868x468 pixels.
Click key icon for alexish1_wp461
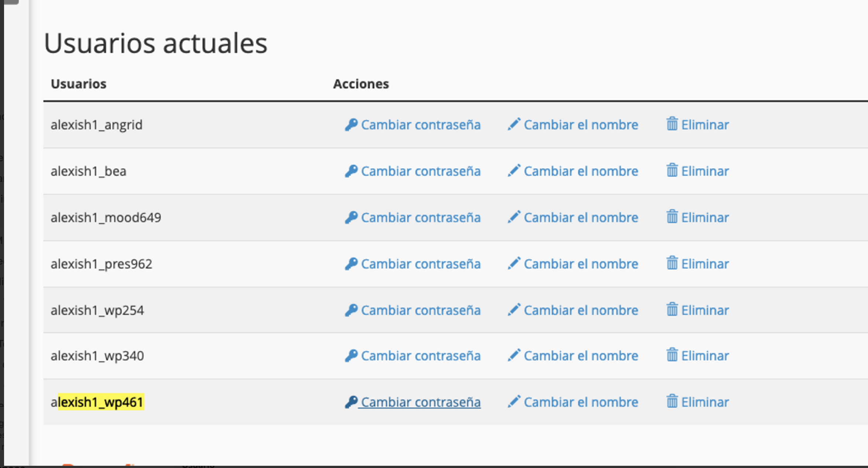(351, 402)
